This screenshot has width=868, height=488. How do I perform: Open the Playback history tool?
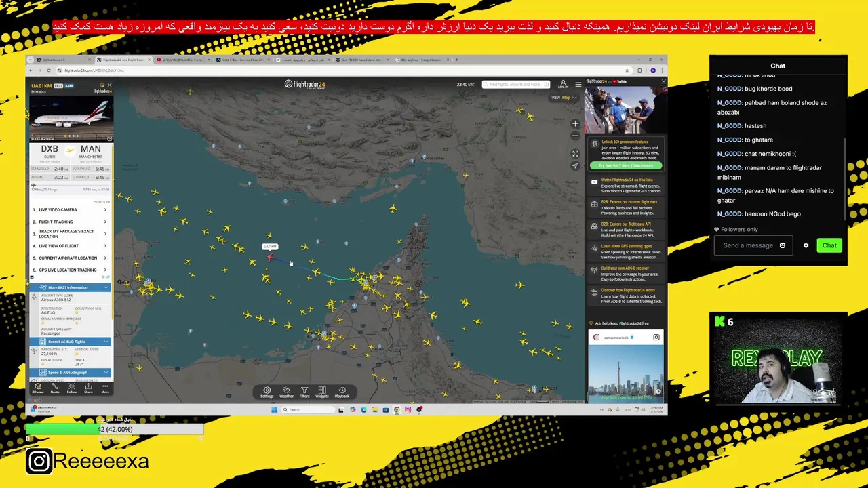(x=342, y=392)
